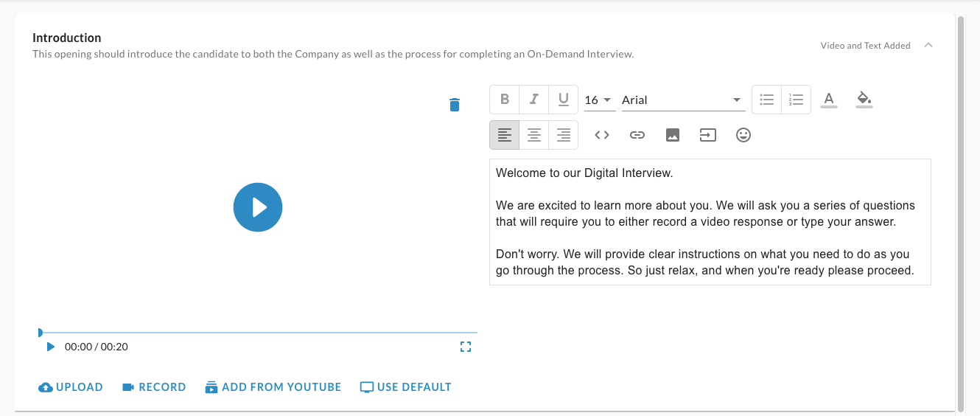
Task: Insert a bulleted list
Action: (x=766, y=100)
